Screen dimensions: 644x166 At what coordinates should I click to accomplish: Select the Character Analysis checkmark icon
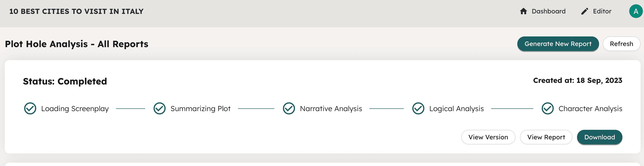click(547, 109)
